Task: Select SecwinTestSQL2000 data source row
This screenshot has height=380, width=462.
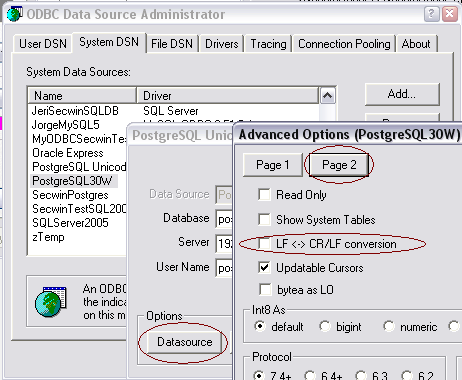Action: 79,209
